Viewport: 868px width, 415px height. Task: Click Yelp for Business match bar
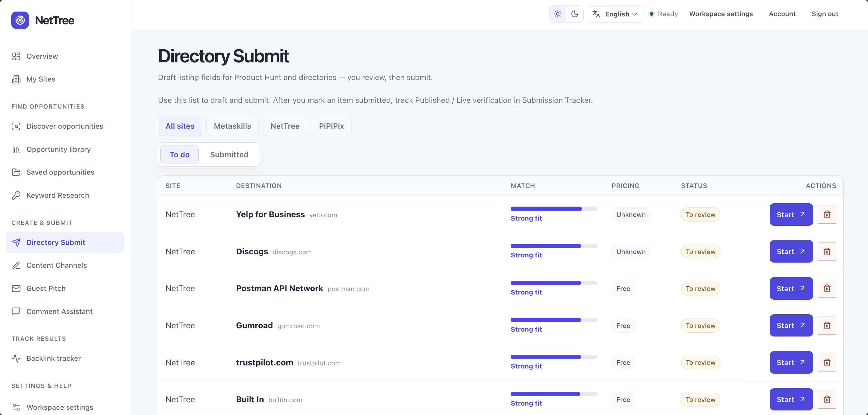click(554, 209)
